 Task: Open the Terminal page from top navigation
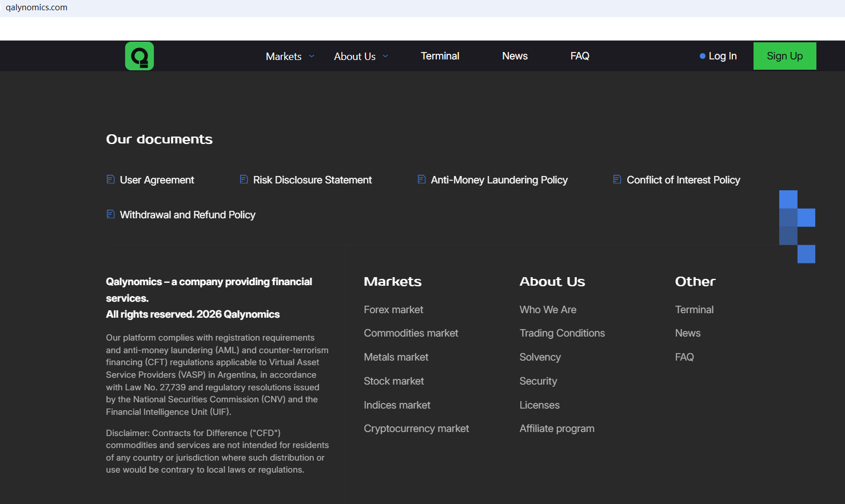point(440,56)
